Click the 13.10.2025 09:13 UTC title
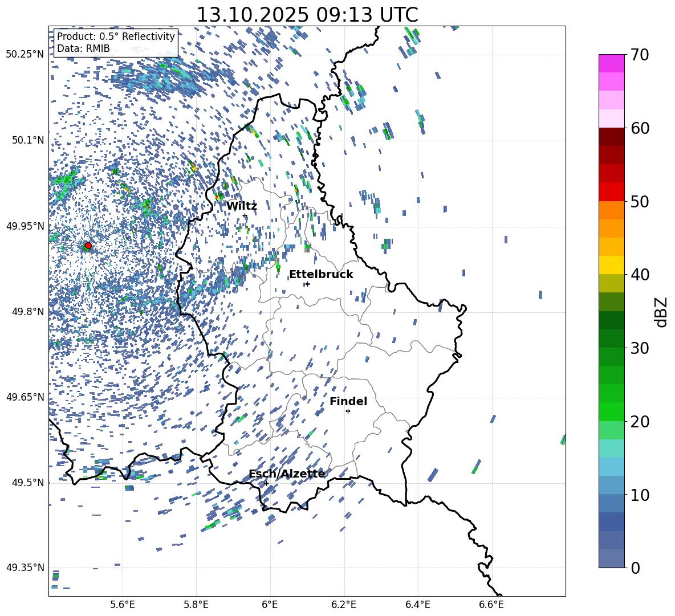 (307, 15)
